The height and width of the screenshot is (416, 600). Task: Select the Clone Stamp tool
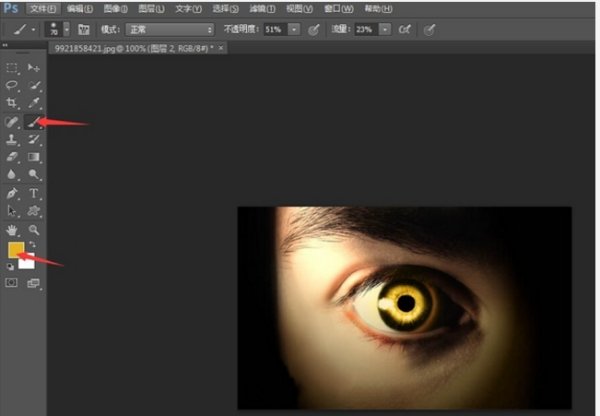13,139
